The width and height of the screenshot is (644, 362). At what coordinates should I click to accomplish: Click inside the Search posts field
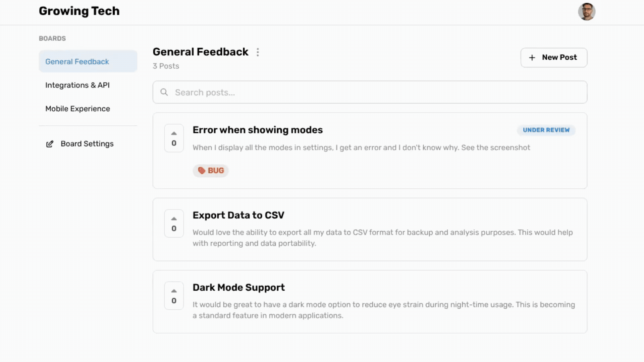[335, 92]
